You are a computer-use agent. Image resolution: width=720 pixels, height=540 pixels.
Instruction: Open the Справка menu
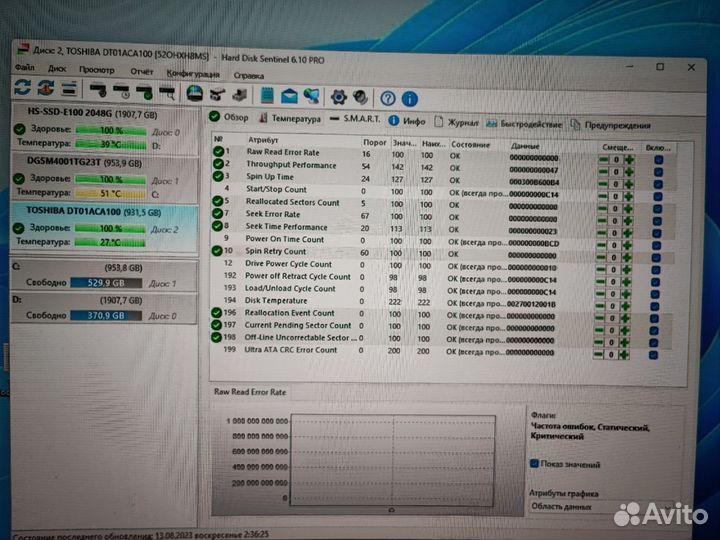[249, 75]
